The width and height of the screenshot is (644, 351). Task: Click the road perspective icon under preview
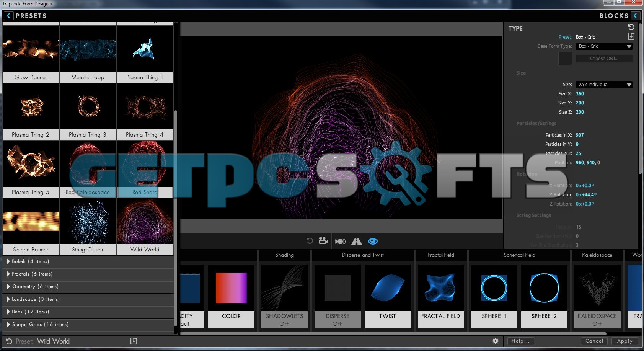(x=356, y=241)
